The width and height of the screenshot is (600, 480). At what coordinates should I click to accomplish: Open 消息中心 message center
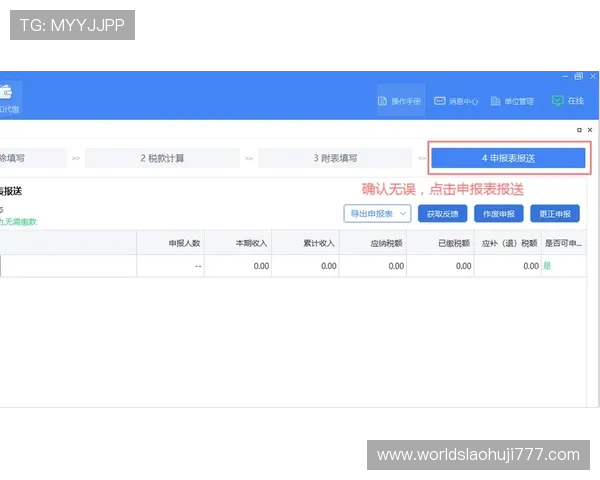click(456, 101)
